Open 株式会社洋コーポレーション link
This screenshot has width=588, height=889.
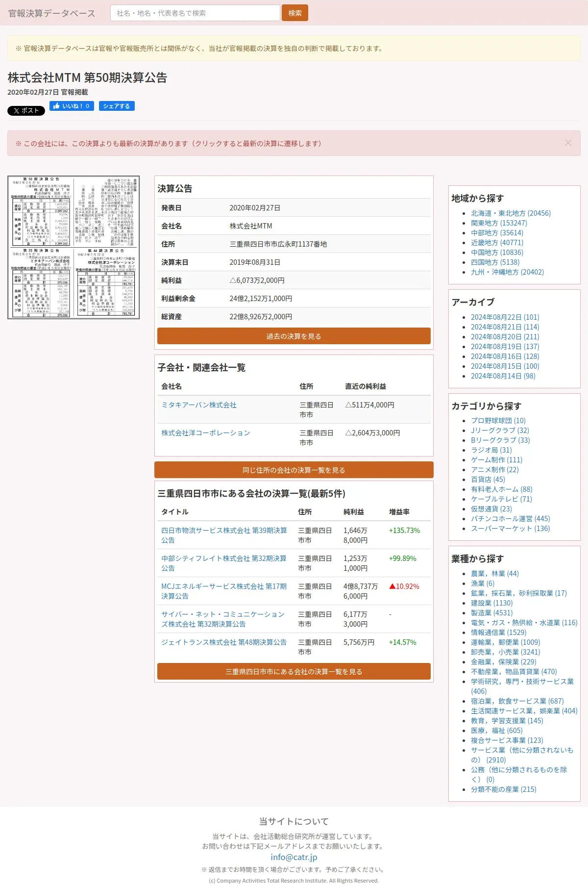tap(206, 433)
